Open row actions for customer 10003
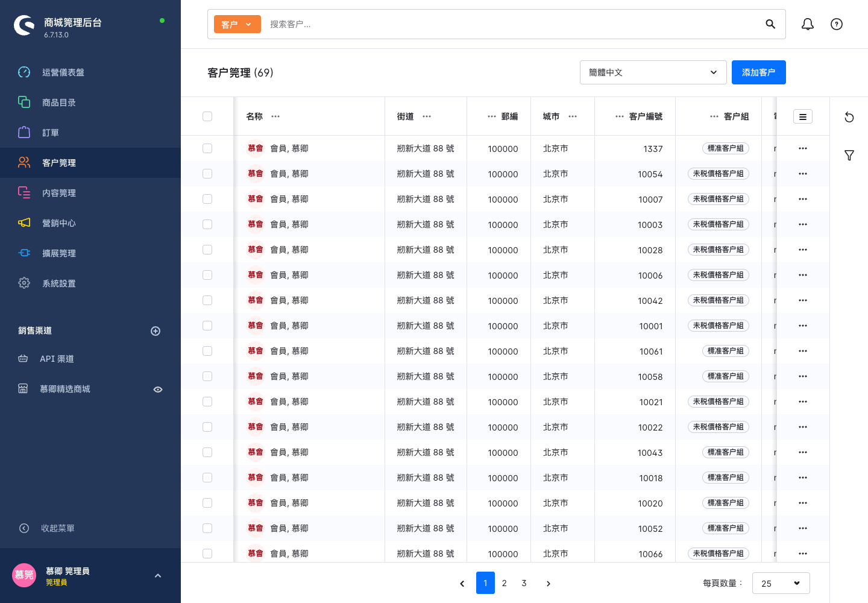This screenshot has width=868, height=603. [803, 224]
